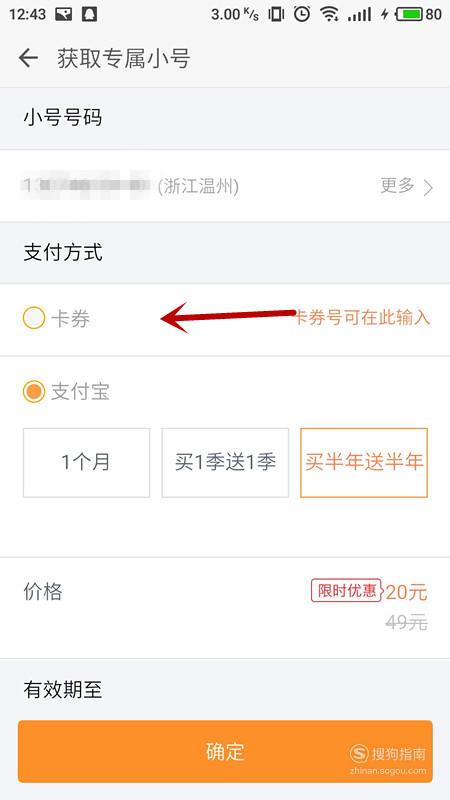
Task: Open 更多 number choices chevron
Action: click(x=428, y=187)
